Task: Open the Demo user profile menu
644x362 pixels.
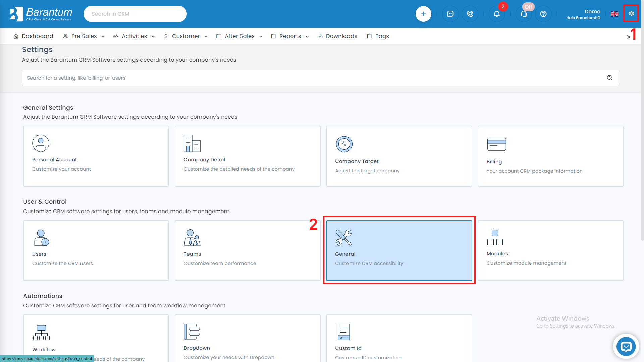Action: coord(583,14)
